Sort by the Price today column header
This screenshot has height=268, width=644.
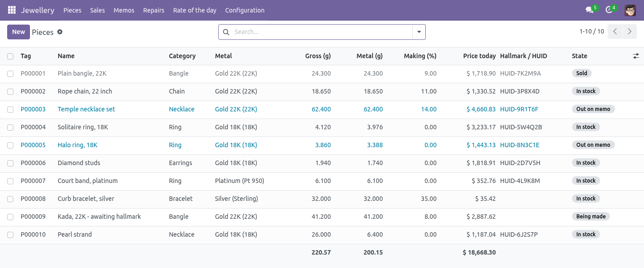click(479, 56)
